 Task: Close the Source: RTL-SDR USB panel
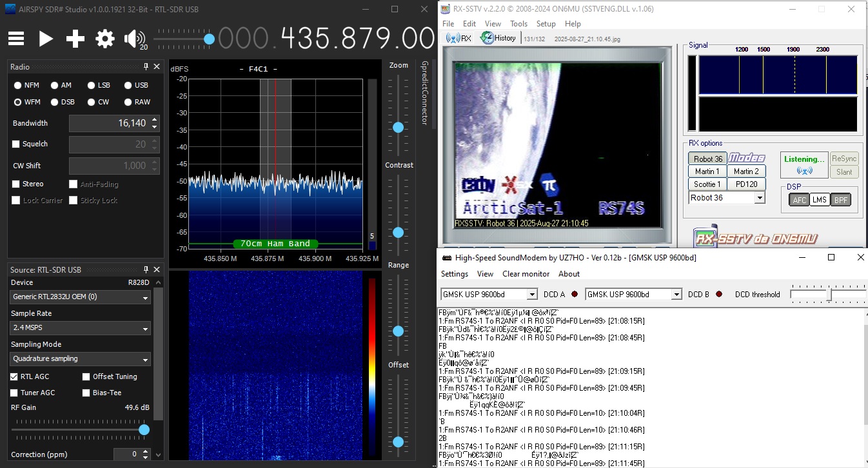click(157, 269)
